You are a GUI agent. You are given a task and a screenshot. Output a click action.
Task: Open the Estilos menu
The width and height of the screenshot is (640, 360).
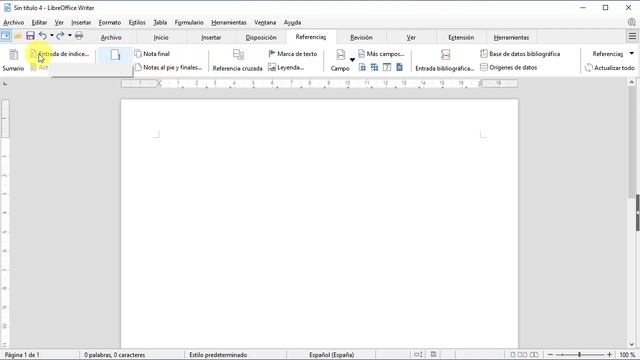137,22
